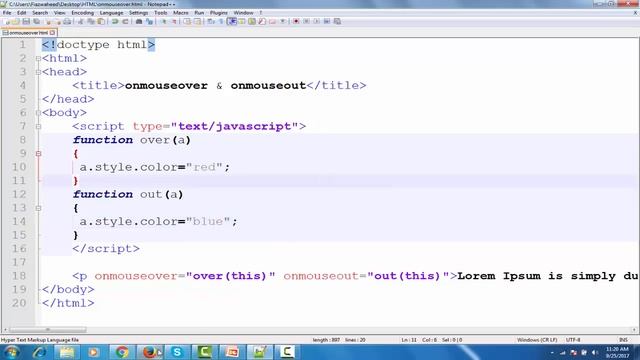This screenshot has height=360, width=640.
Task: Open Skype from the taskbar
Action: coord(177,352)
